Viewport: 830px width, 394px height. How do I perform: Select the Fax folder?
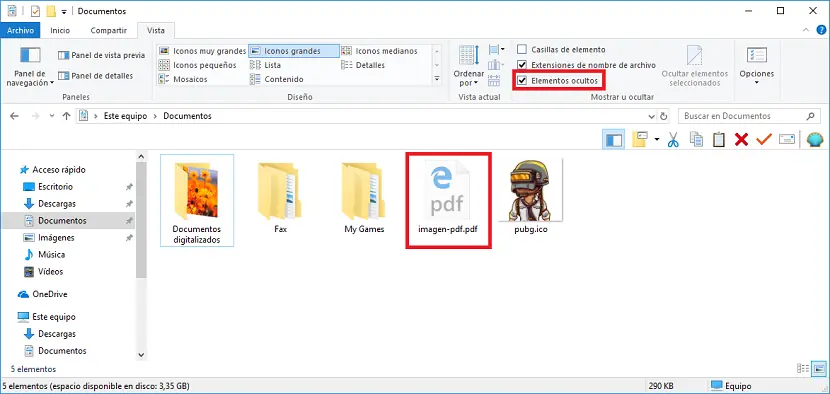[x=281, y=197]
